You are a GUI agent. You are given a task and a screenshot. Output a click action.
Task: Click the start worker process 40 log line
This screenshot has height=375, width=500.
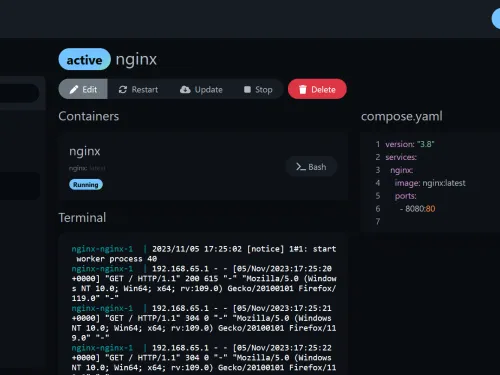204,254
